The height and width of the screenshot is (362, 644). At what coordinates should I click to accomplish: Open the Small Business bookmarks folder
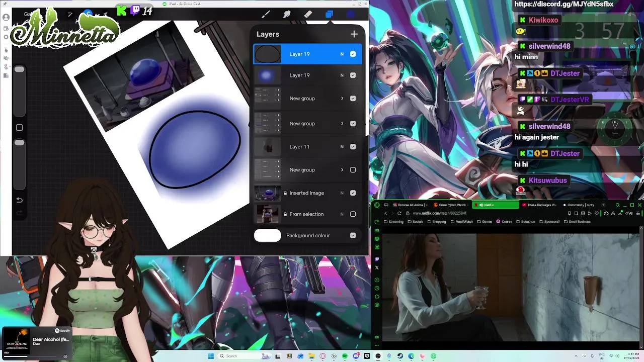(x=576, y=222)
